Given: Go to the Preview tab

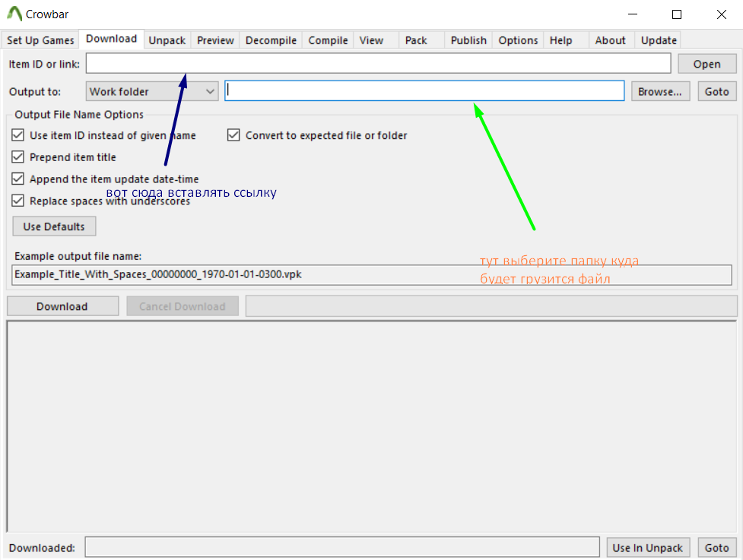Looking at the screenshot, I should (215, 40).
